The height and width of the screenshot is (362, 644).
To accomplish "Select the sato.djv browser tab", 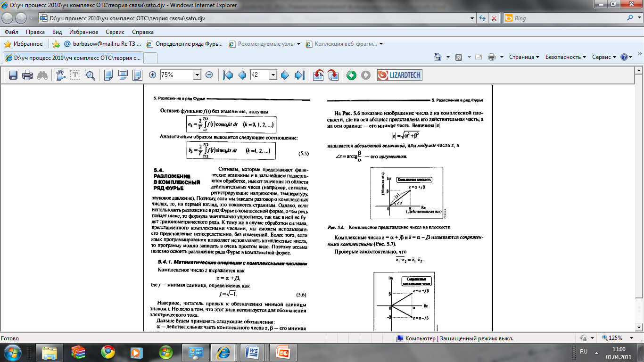I will pos(73,58).
